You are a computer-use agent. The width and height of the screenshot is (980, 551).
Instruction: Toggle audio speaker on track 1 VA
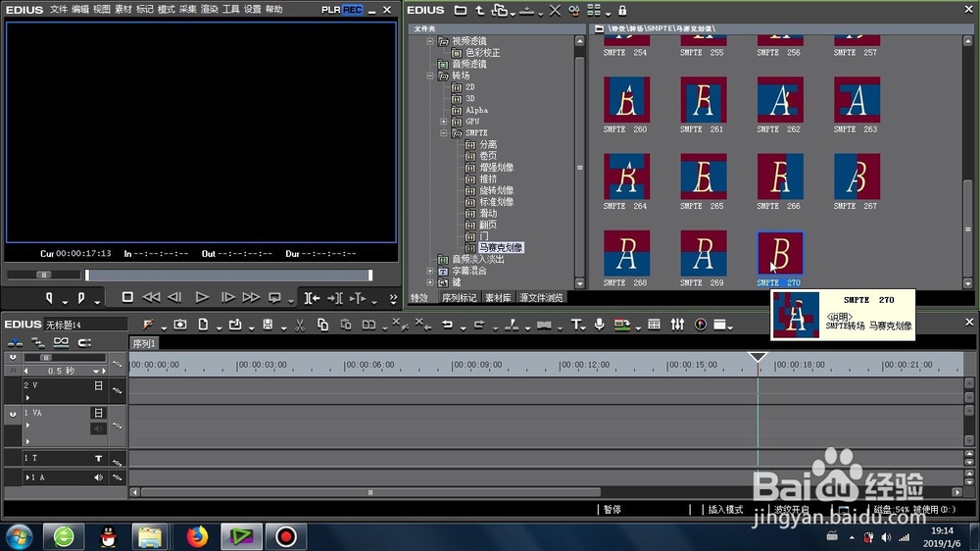tap(98, 428)
